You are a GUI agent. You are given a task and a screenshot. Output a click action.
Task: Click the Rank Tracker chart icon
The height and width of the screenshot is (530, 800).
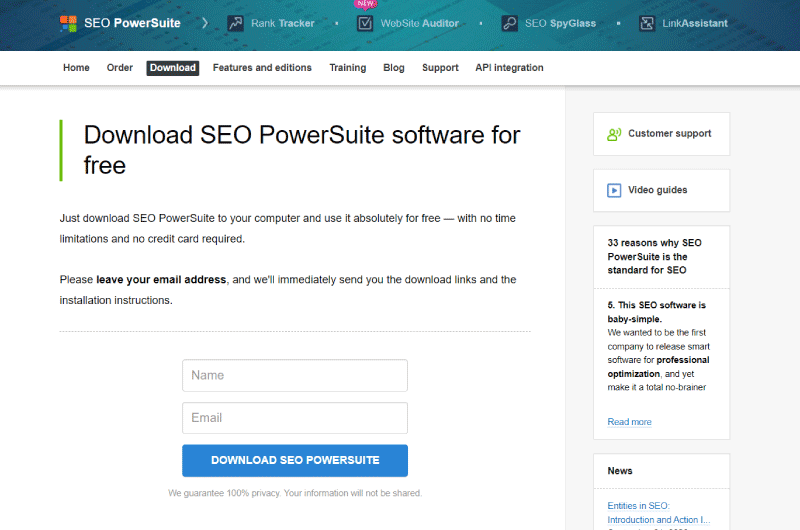click(235, 23)
